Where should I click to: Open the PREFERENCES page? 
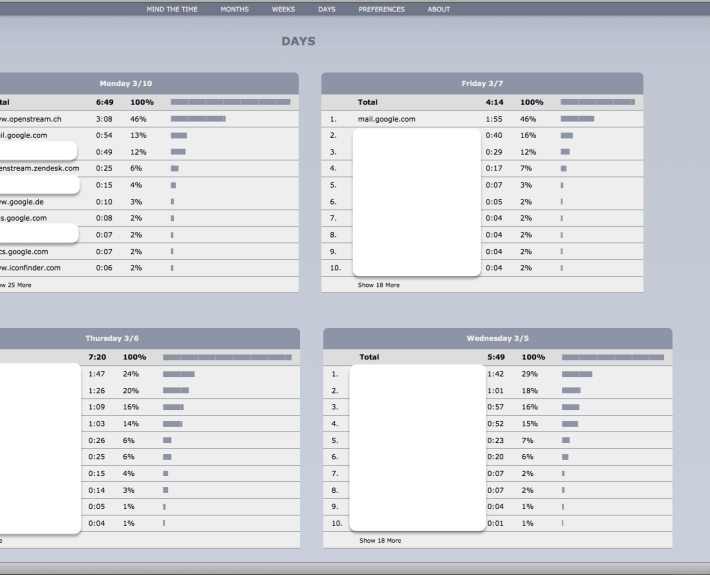coord(381,9)
